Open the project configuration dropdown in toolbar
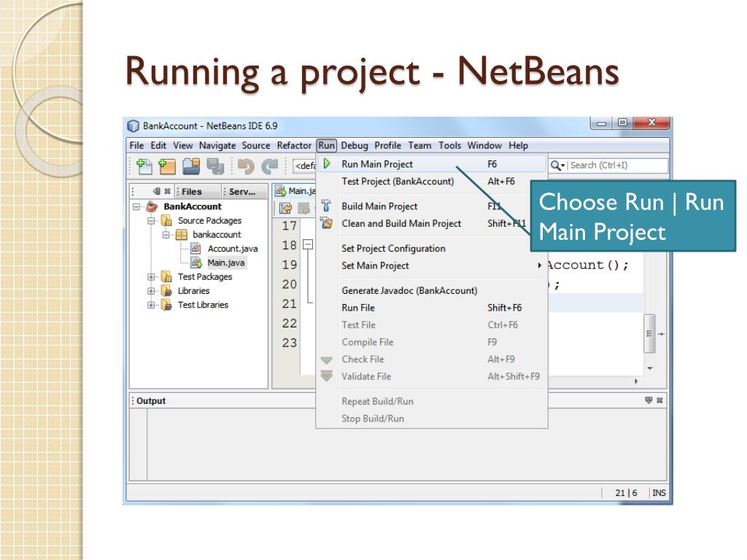 coord(304,166)
